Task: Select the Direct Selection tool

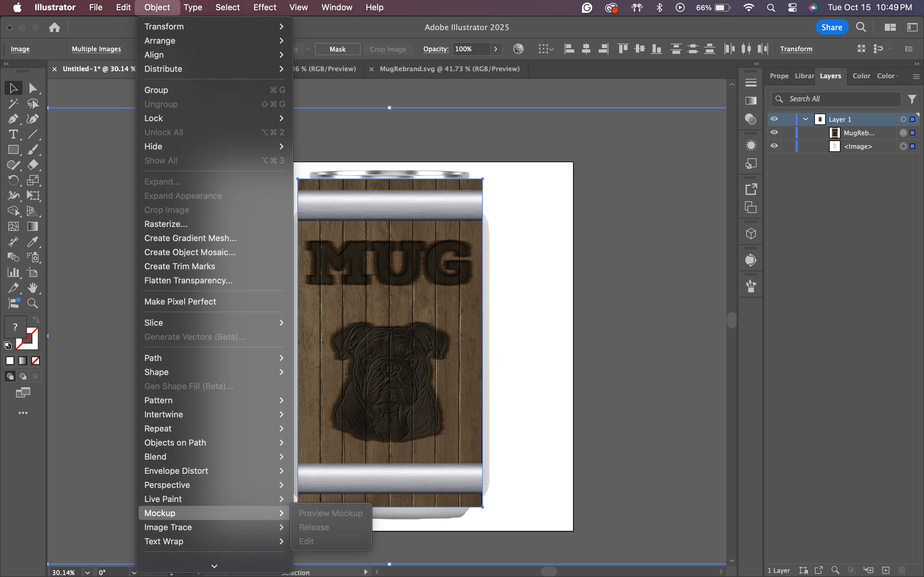Action: 33,88
